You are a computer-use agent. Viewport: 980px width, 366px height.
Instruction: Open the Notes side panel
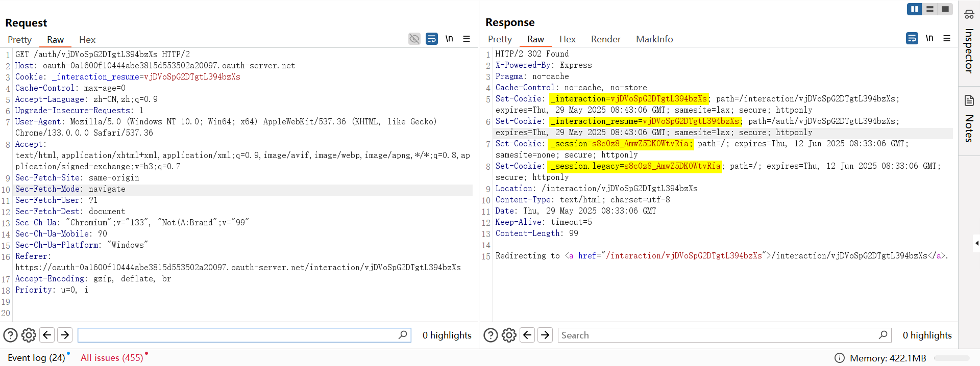[969, 120]
